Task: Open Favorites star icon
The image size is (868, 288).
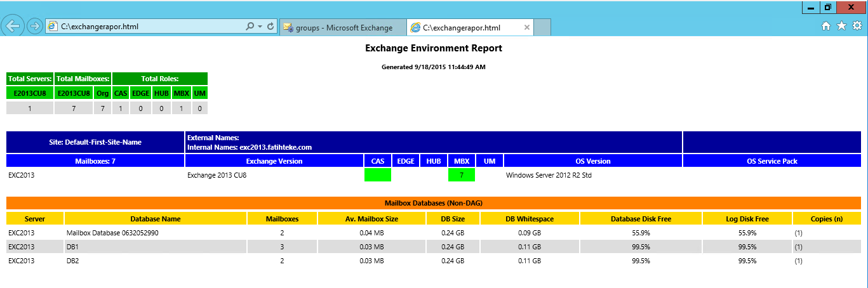Action: click(841, 26)
